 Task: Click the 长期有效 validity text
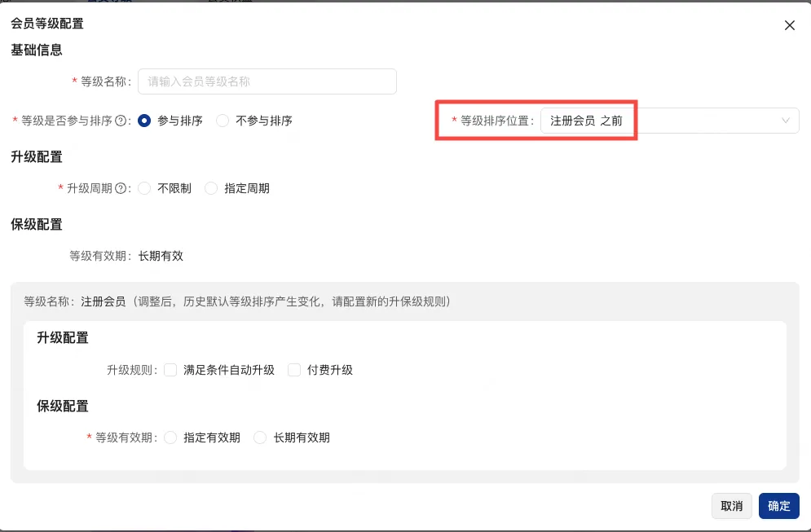(161, 256)
